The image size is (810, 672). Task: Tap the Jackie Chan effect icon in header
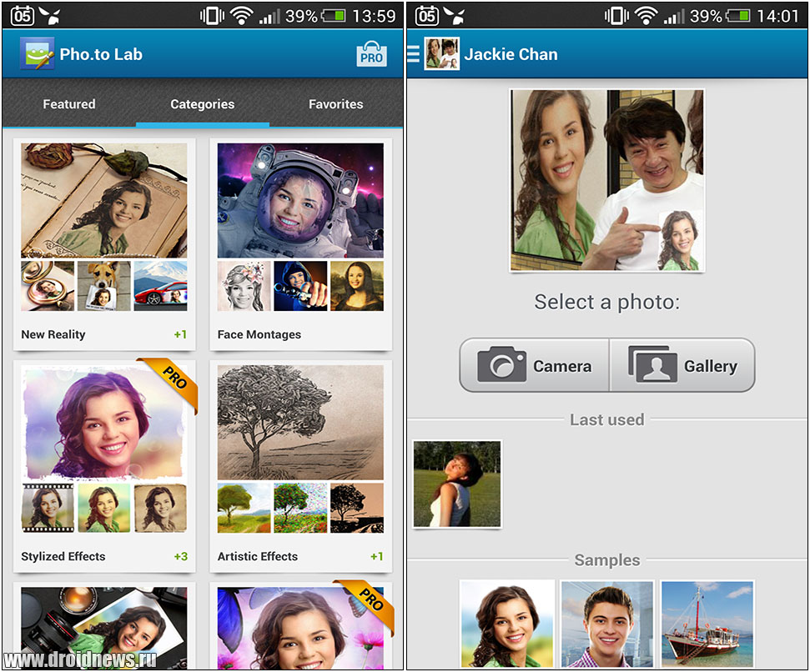point(441,53)
